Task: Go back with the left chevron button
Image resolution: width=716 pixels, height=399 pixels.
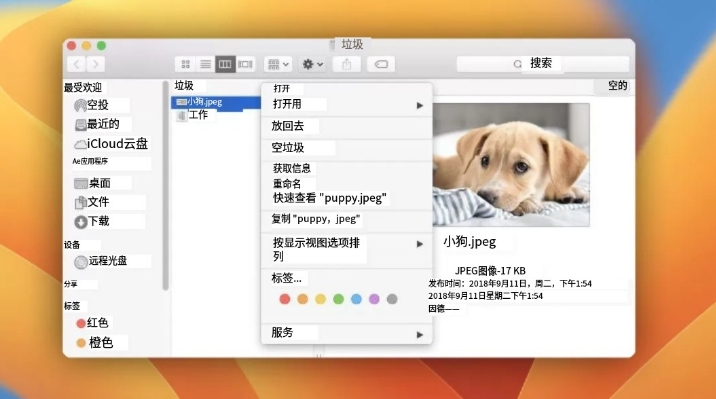Action: click(x=76, y=64)
